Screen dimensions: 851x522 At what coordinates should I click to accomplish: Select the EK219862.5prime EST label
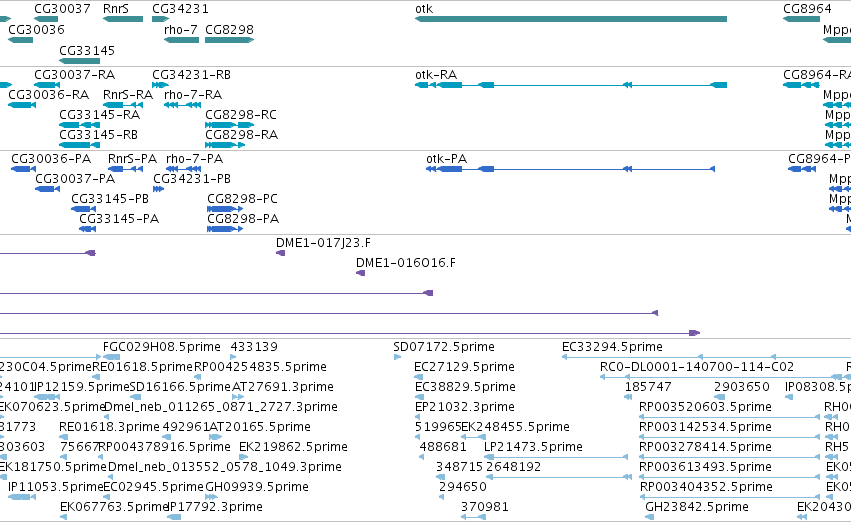(293, 448)
